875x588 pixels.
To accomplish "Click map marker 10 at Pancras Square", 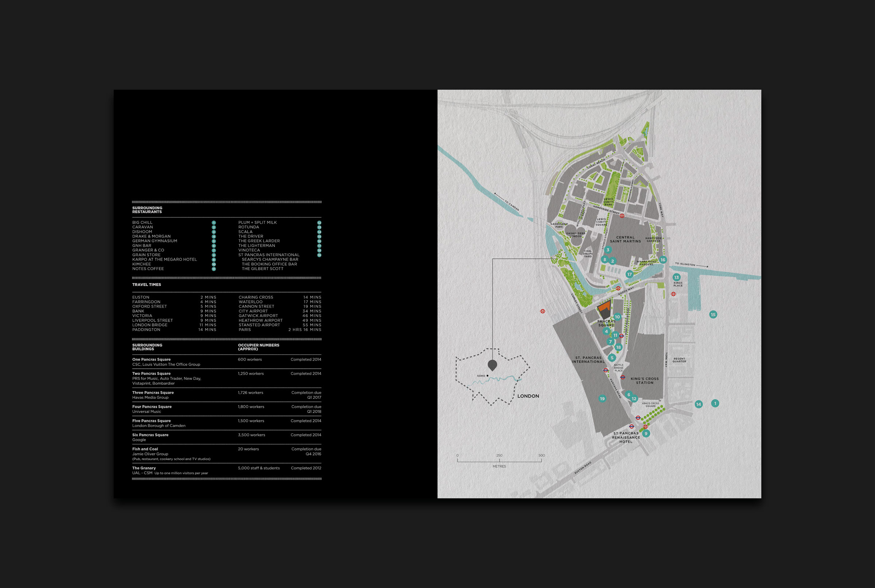I will coord(617,317).
